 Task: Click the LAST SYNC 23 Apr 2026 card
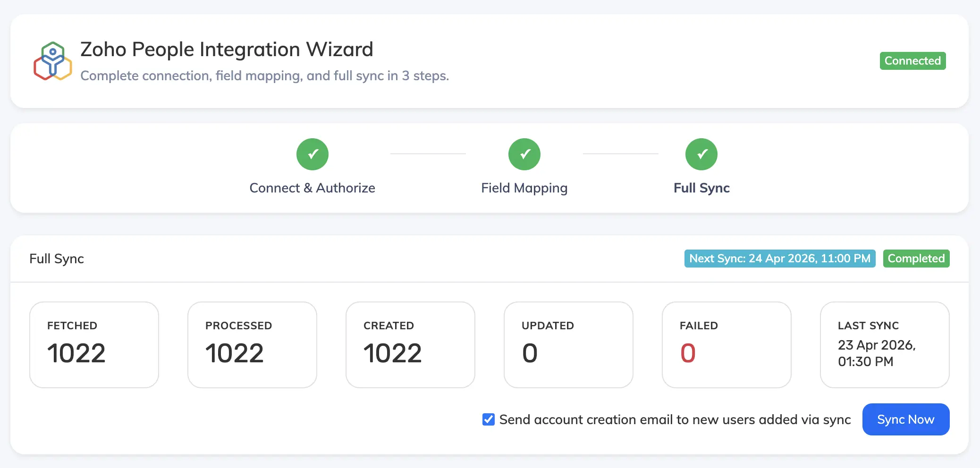point(885,345)
